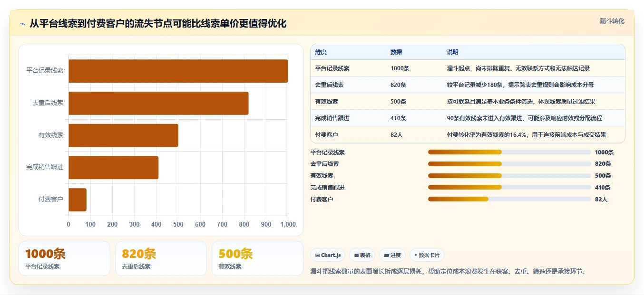644x295 pixels.
Task: Click the 500条 stat card
Action: point(257,258)
